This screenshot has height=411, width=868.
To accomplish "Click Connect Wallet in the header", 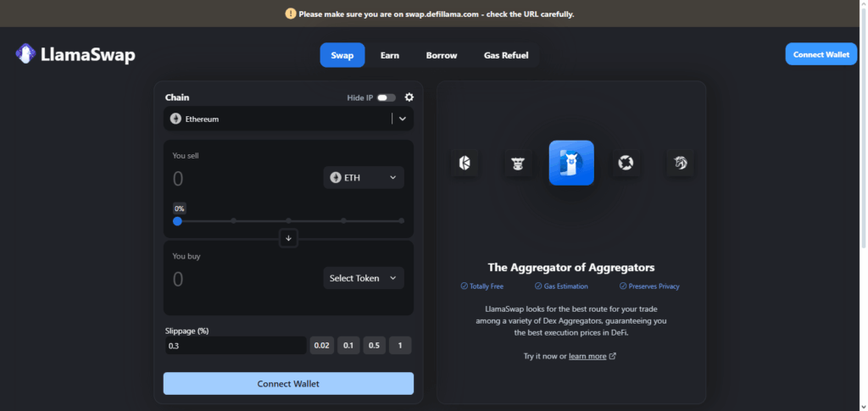I will point(821,54).
